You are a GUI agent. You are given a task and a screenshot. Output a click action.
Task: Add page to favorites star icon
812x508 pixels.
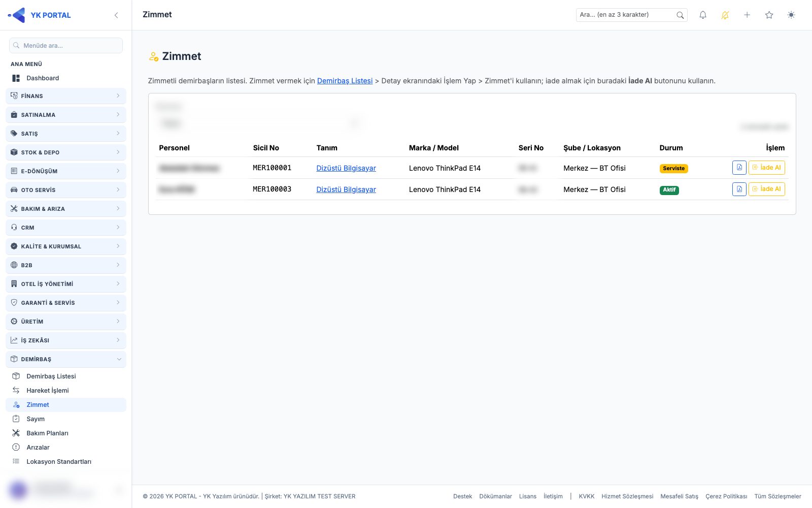pyautogui.click(x=769, y=15)
